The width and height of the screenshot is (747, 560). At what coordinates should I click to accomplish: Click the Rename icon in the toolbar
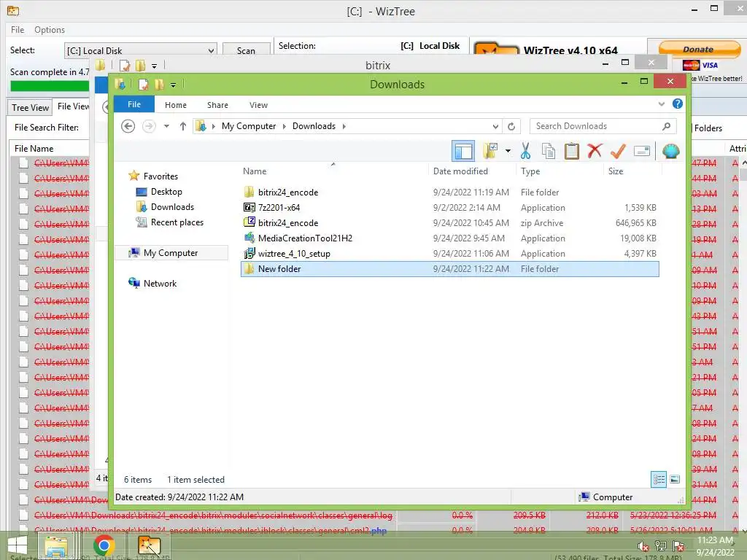[642, 152]
